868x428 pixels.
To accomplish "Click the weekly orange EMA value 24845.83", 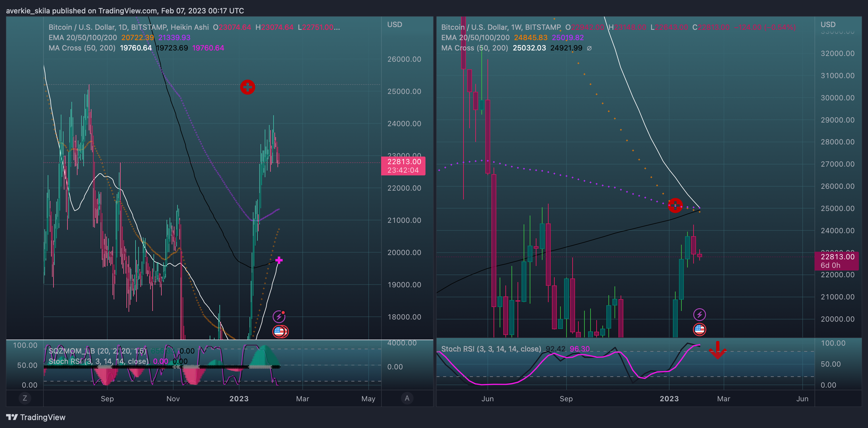I will (x=530, y=38).
